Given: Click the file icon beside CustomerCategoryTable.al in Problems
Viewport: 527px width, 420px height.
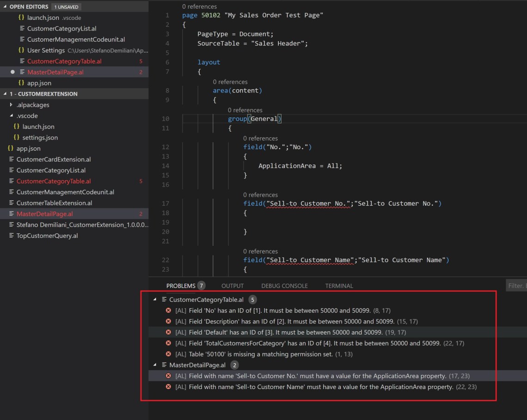Looking at the screenshot, I should point(164,299).
